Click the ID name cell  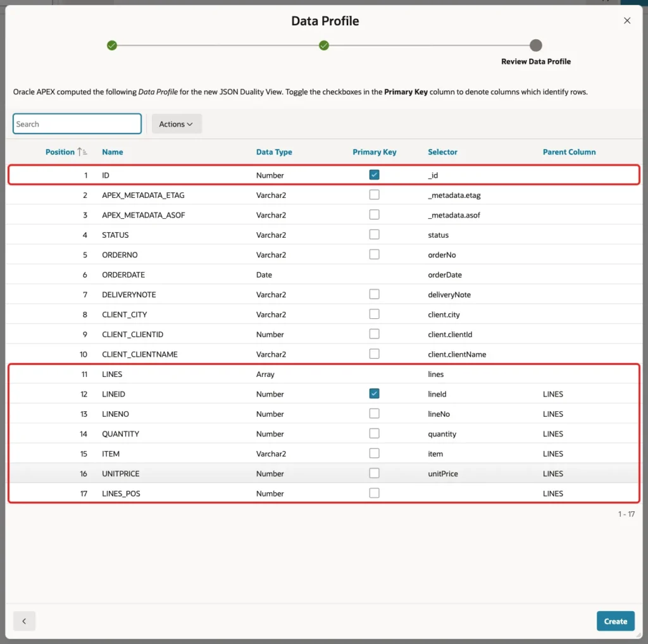coord(106,175)
